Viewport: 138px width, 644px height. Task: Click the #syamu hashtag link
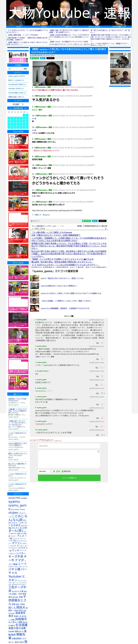pos(46,215)
